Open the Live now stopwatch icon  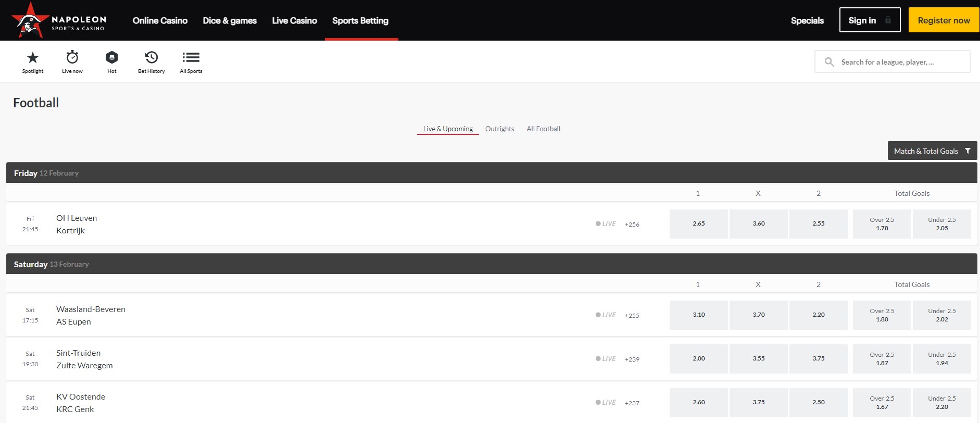coord(72,57)
